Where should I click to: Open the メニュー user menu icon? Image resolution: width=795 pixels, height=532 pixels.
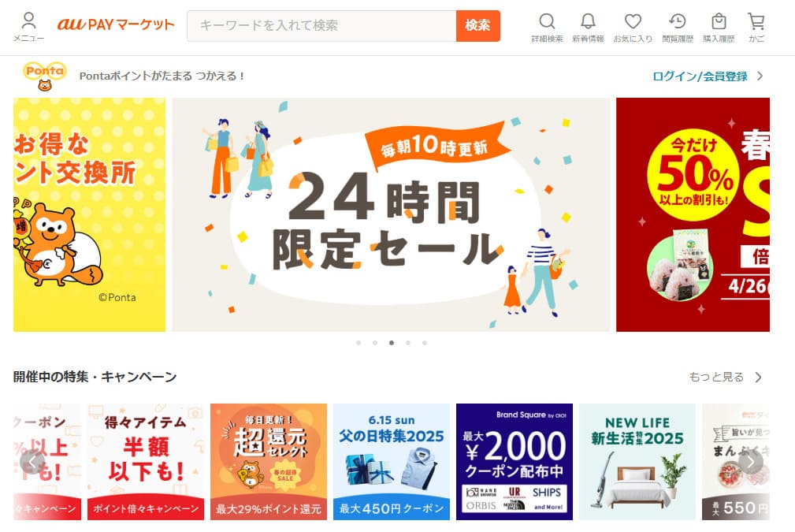pyautogui.click(x=29, y=27)
